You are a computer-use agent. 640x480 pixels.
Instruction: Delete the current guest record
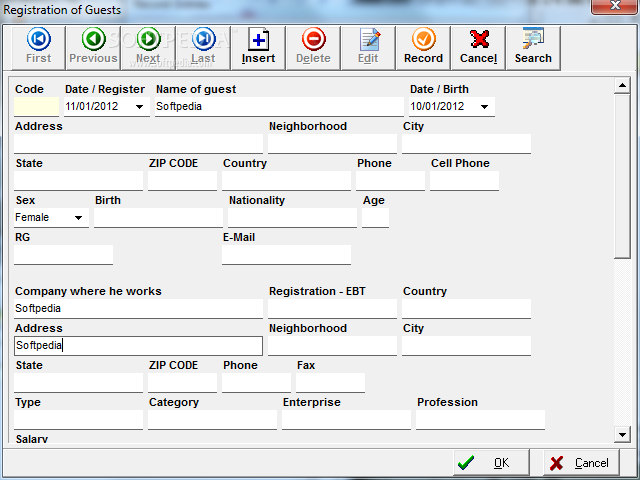[x=313, y=47]
